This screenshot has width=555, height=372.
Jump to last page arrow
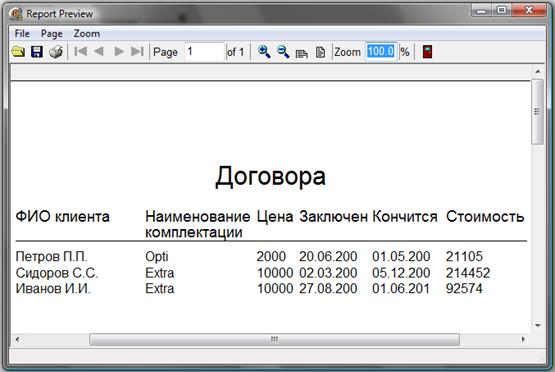(x=137, y=52)
